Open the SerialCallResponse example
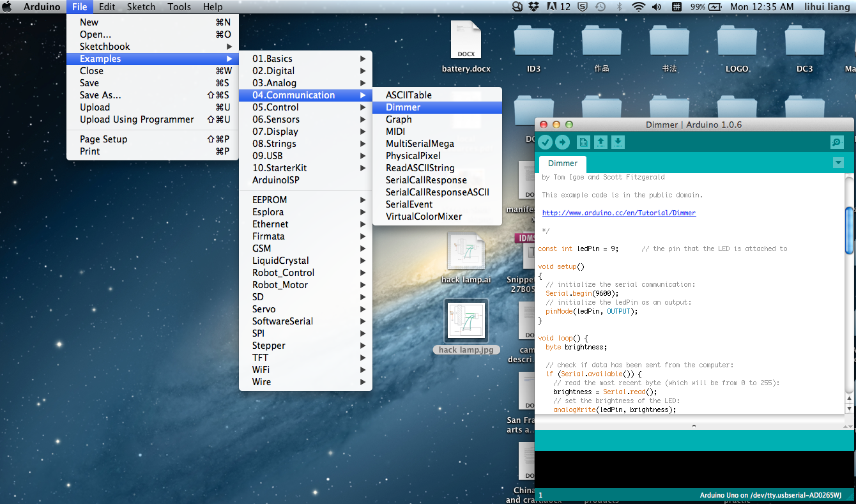This screenshot has width=856, height=504. tap(437, 180)
